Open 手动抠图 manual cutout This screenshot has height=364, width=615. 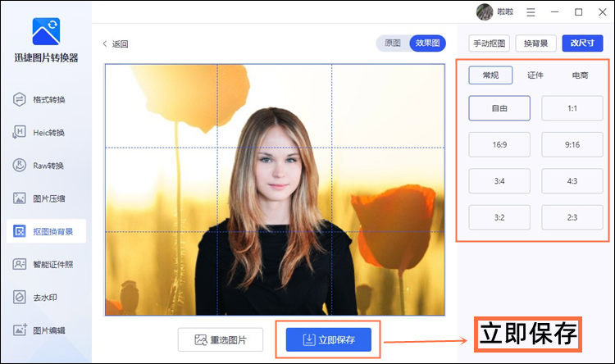click(489, 43)
